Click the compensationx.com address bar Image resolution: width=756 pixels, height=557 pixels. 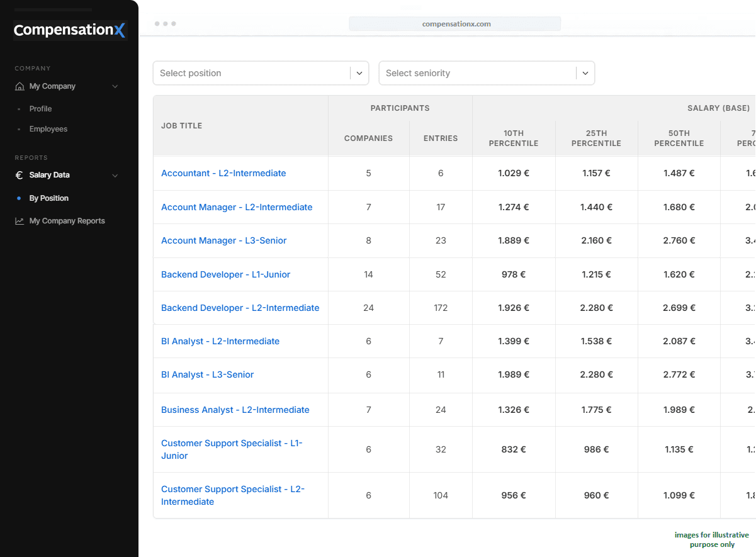[x=455, y=24]
